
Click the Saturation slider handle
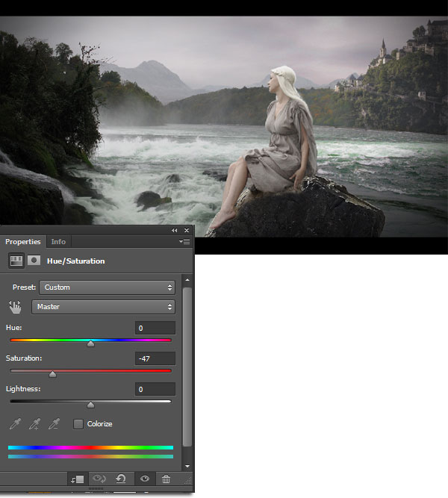click(52, 375)
